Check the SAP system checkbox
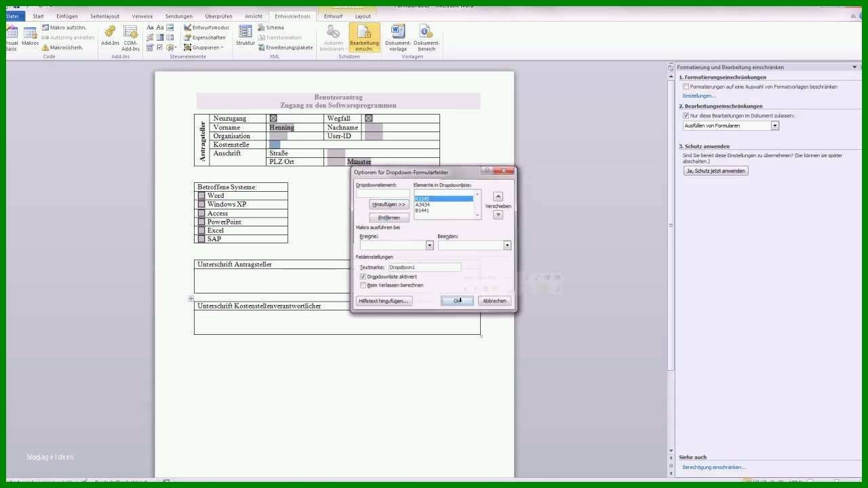The width and height of the screenshot is (868, 488). coord(201,239)
